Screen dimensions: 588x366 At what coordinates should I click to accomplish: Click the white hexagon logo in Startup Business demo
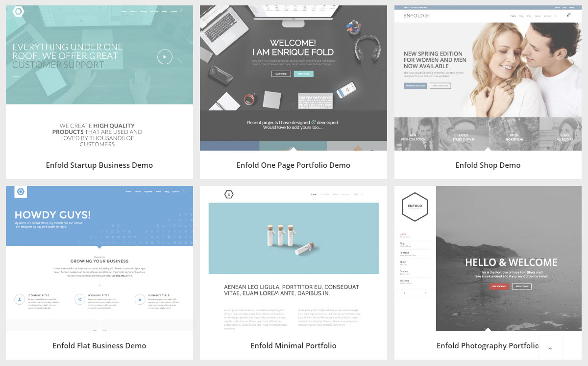19,11
